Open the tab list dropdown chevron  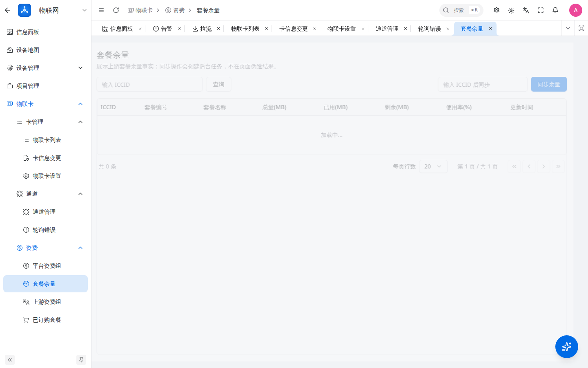click(568, 28)
